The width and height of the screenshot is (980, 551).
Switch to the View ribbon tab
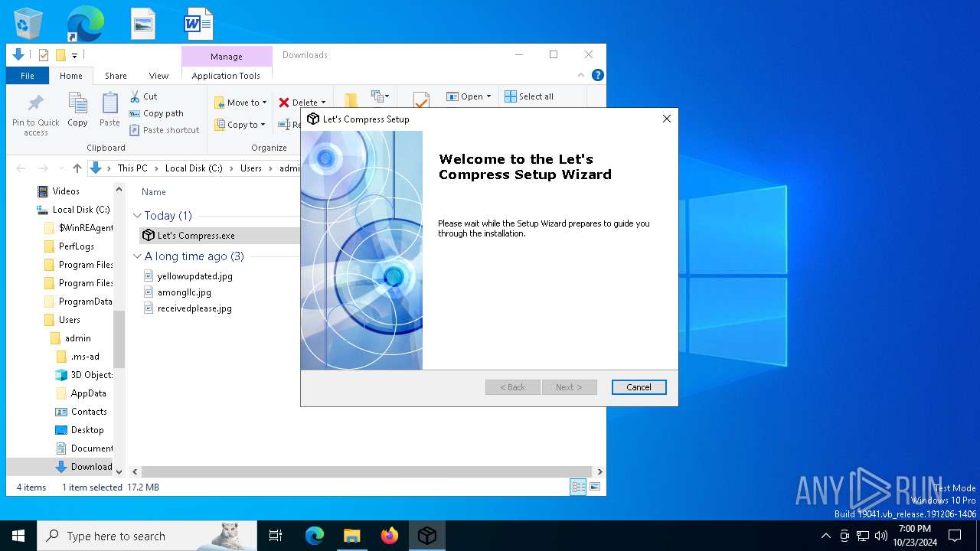(x=158, y=76)
